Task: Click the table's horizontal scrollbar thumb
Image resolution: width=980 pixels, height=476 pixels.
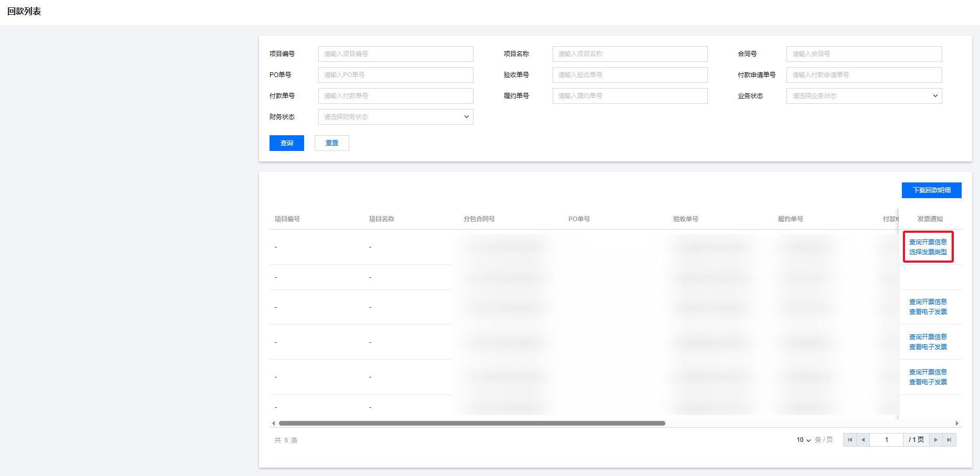Action: [472, 423]
